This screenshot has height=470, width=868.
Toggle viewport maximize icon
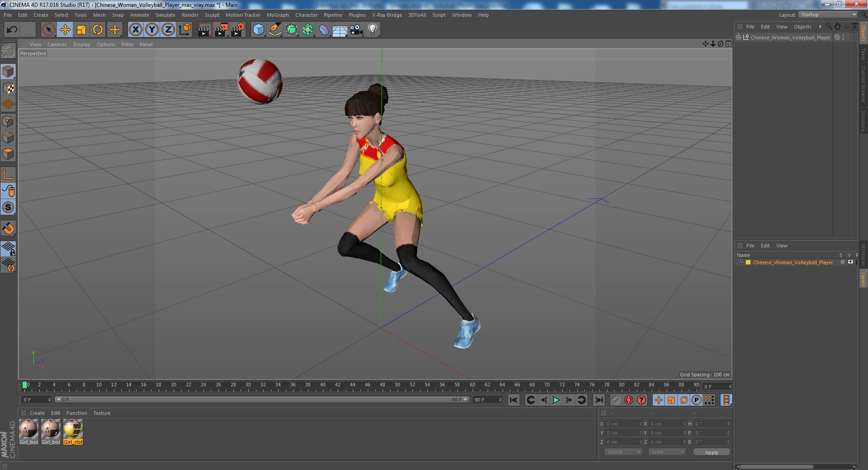(x=728, y=44)
